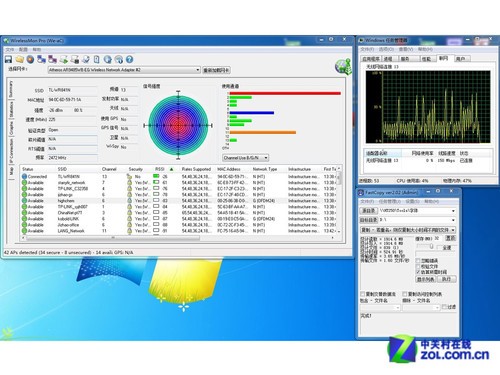Click the globe with info badge icon
The image size is (500, 375).
pyautogui.click(x=118, y=60)
